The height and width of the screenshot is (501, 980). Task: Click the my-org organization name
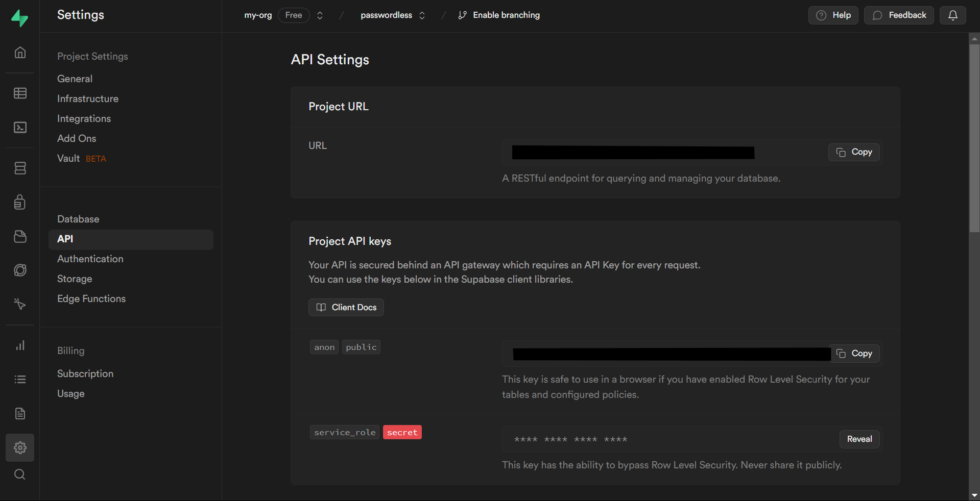pos(258,15)
